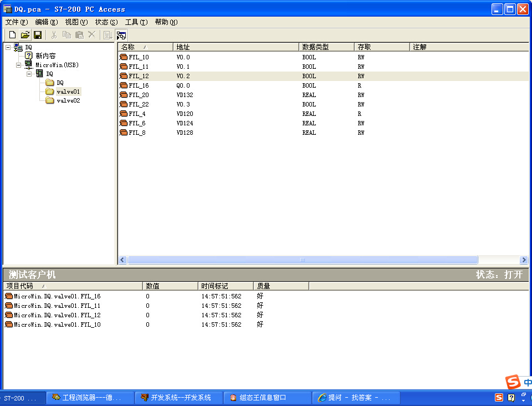Click the FYL_16 tag icon
This screenshot has height=406, width=532.
(124, 85)
